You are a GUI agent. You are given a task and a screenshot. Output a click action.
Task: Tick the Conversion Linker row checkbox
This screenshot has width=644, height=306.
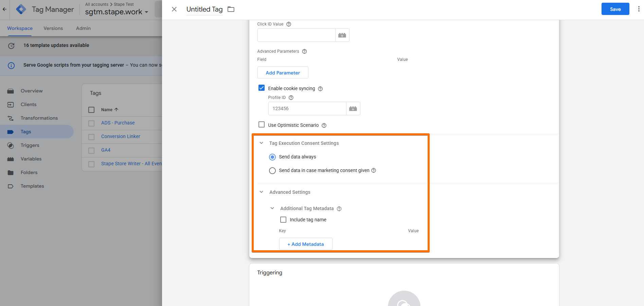tap(91, 137)
